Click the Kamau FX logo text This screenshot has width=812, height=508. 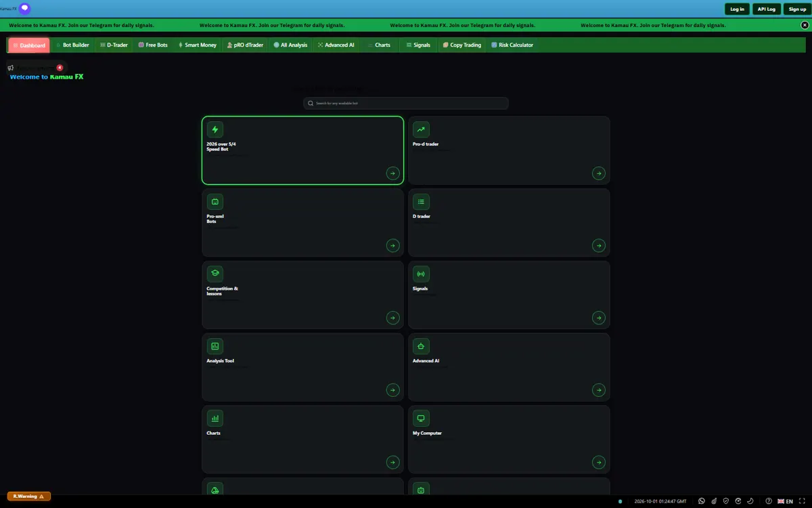pyautogui.click(x=8, y=8)
